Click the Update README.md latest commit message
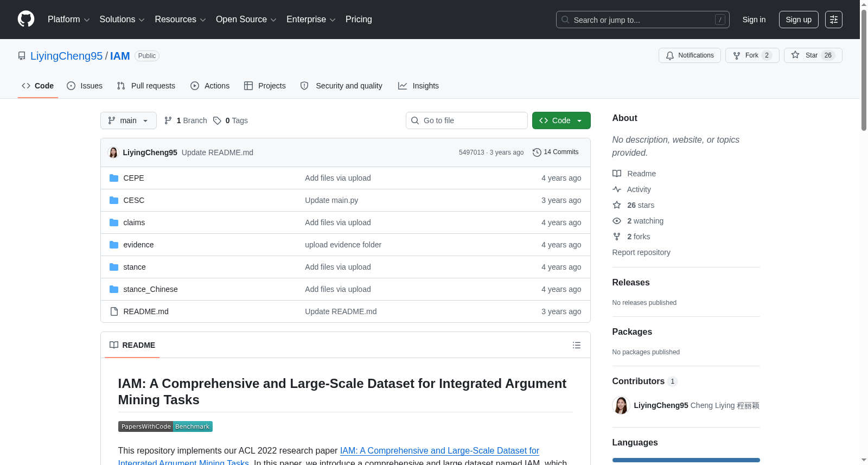868x465 pixels. [x=218, y=152]
